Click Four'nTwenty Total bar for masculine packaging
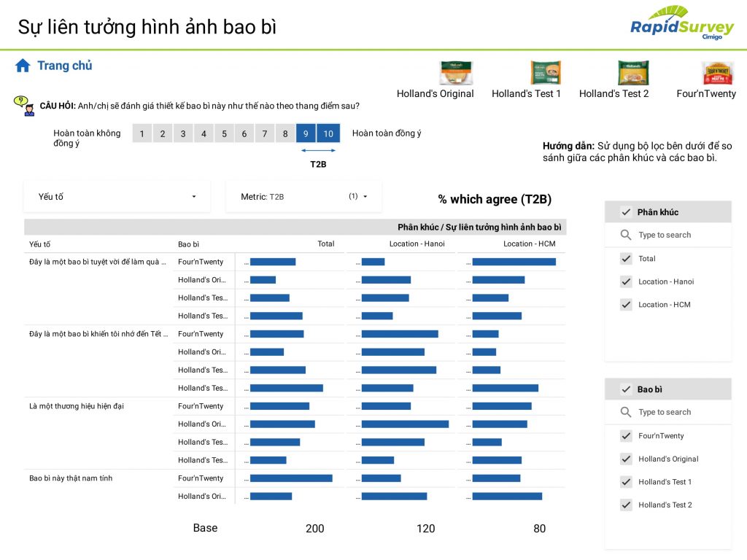 coord(291,478)
